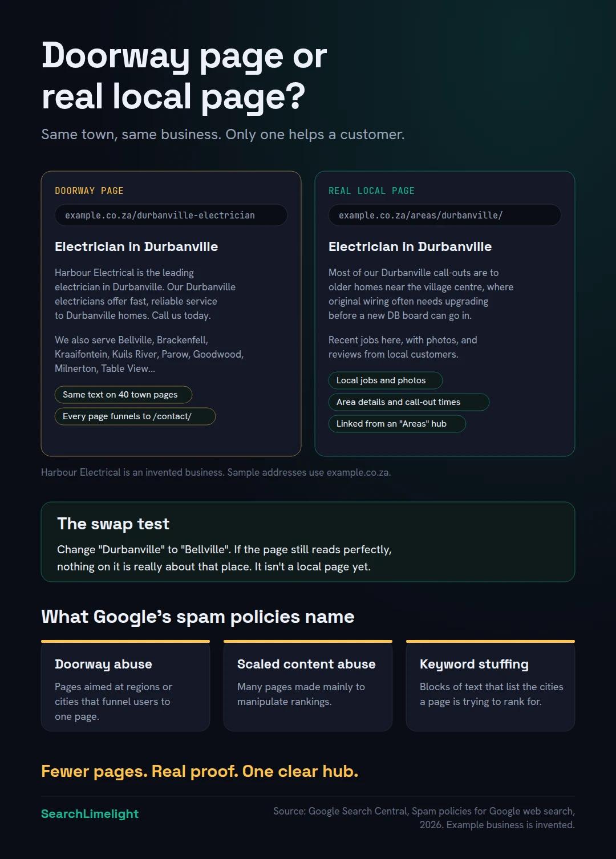Click the "Many pages made mainly to" description

tap(301, 694)
